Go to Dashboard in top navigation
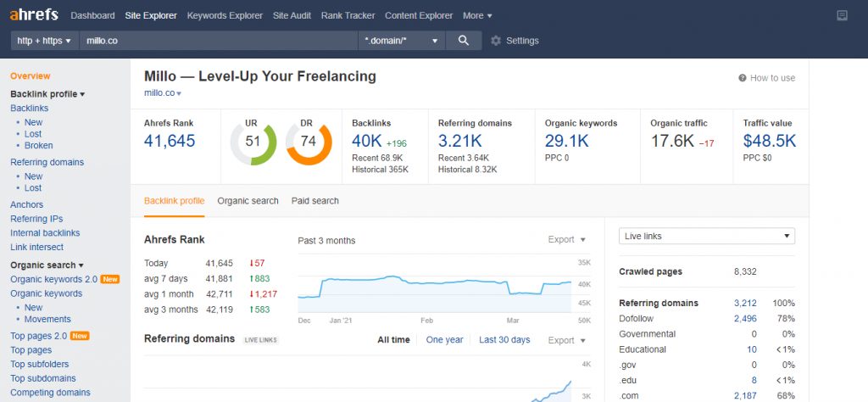868x402 pixels. 93,15
